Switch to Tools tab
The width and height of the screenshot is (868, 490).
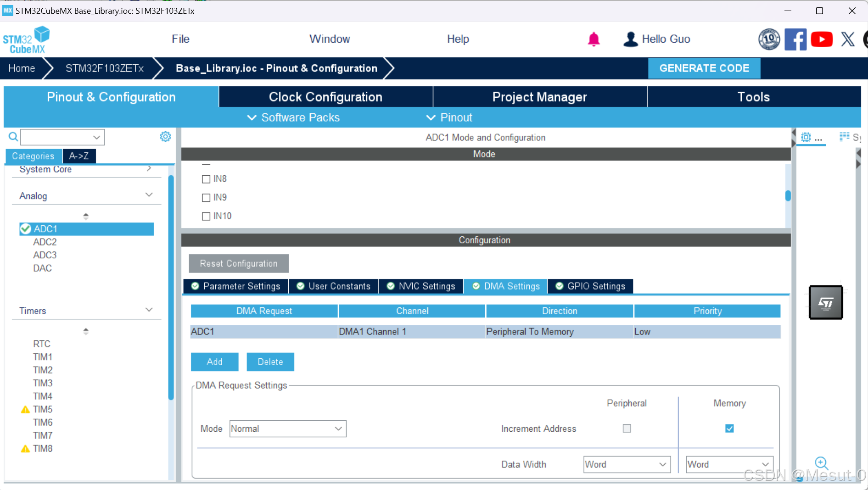click(754, 97)
